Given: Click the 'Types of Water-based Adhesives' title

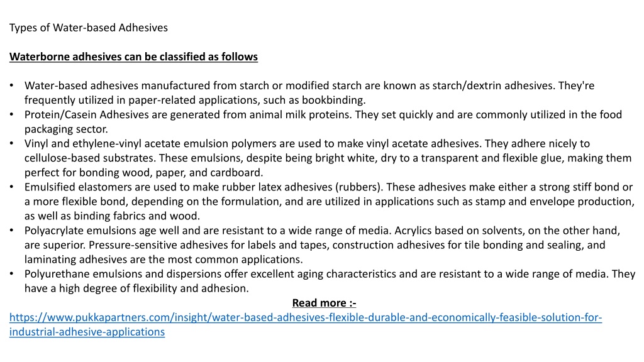Looking at the screenshot, I should [x=89, y=28].
